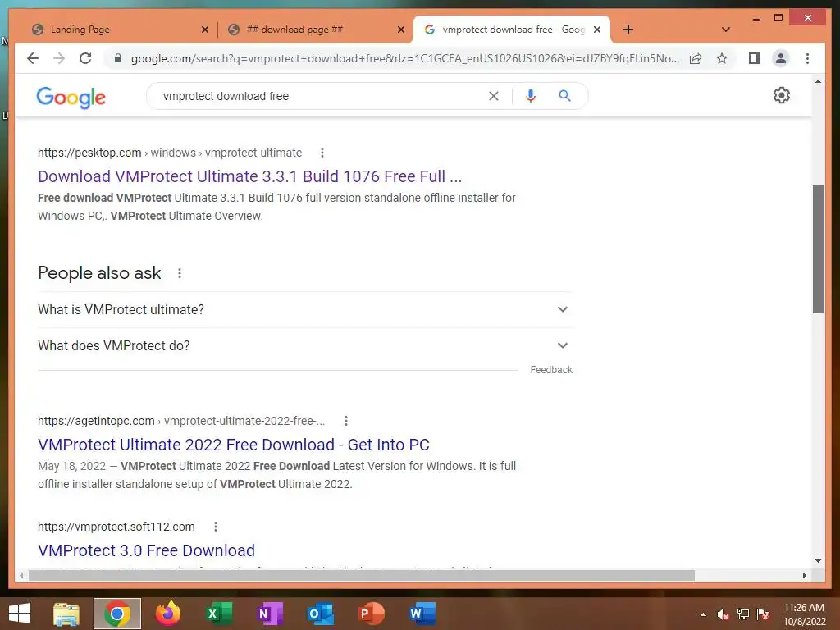The height and width of the screenshot is (630, 840).
Task: Click the scroll right arrow
Action: pyautogui.click(x=804, y=575)
